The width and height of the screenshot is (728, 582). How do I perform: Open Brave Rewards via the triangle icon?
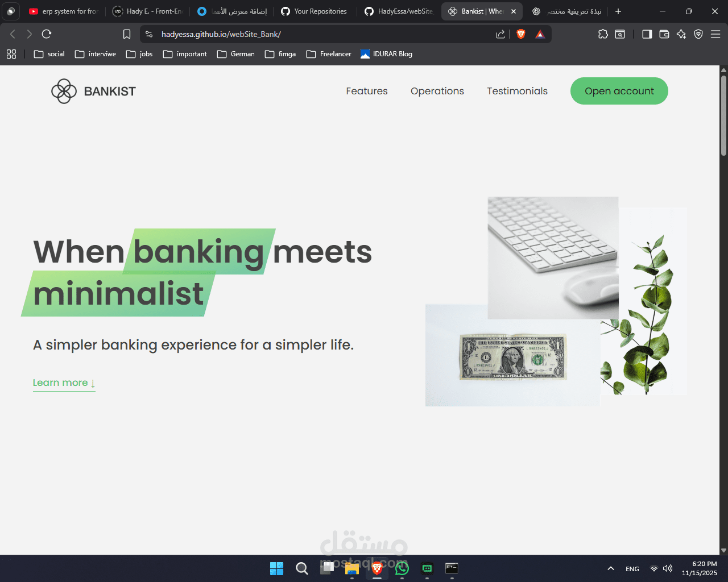click(539, 34)
